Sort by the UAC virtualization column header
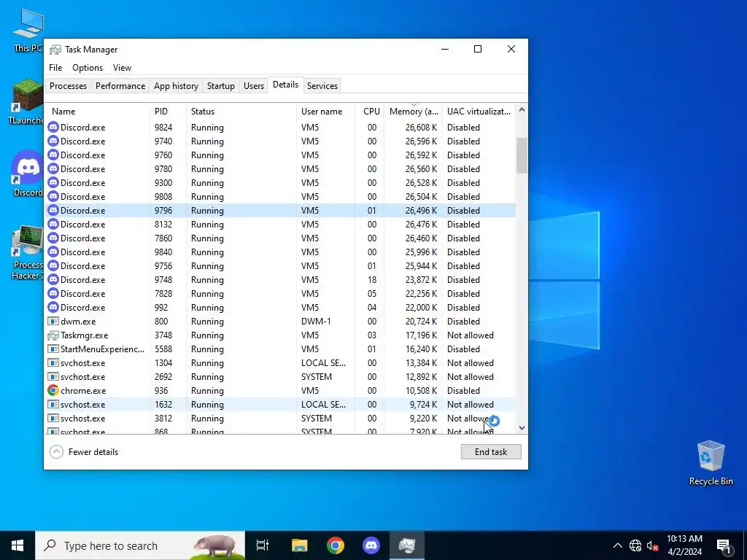 point(479,112)
